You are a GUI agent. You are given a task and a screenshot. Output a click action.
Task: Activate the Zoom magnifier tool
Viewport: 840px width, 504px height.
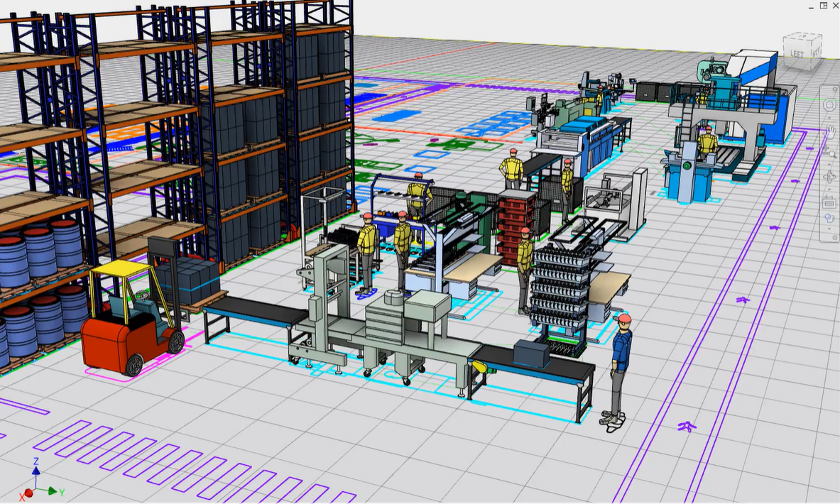tap(831, 153)
